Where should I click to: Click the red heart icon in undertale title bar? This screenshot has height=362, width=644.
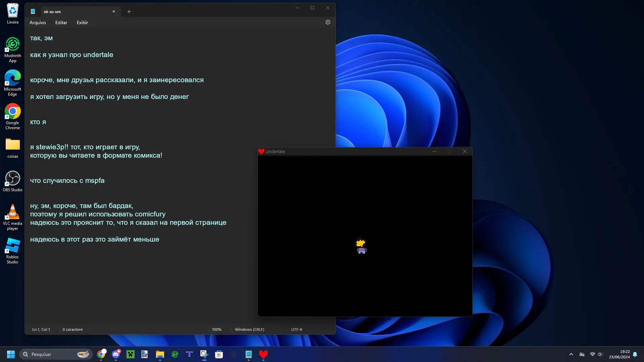[x=261, y=151]
